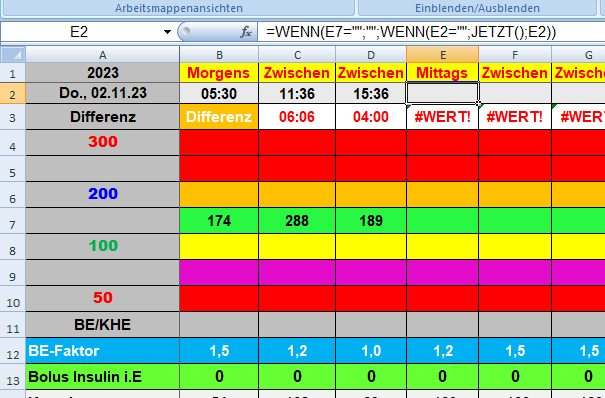Click the blue 200 label cell

pyautogui.click(x=103, y=194)
